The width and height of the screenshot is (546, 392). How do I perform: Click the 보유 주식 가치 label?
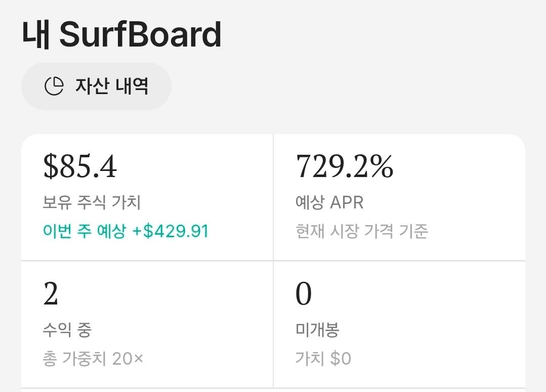click(92, 202)
